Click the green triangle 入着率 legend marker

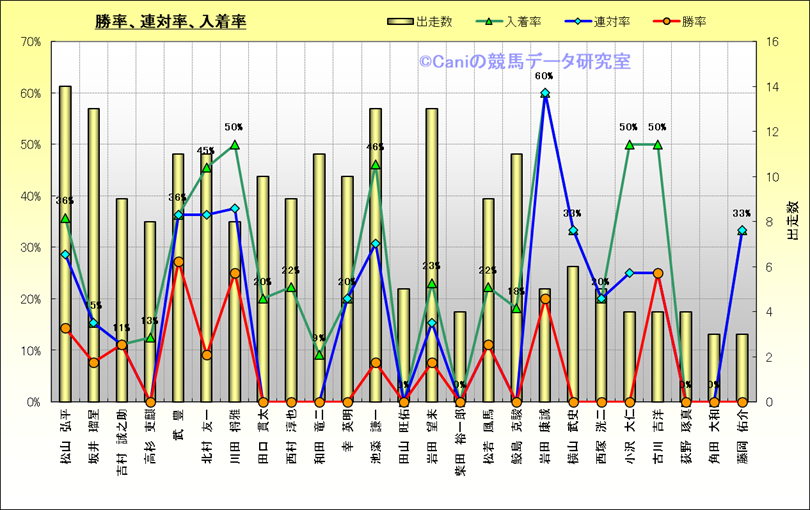click(x=490, y=22)
